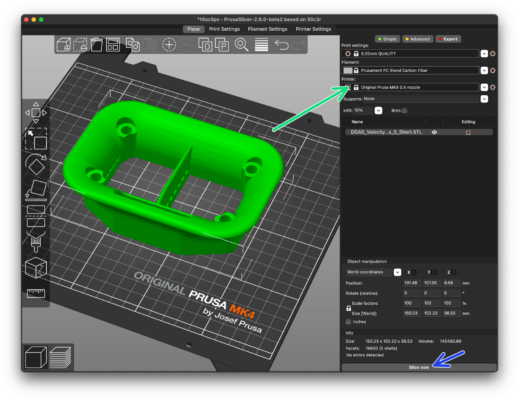Image resolution: width=519 pixels, height=400 pixels.
Task: Switch to Print Settings tab
Action: pyautogui.click(x=224, y=29)
